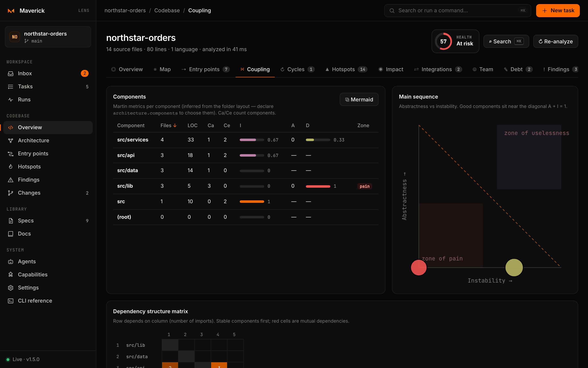Click the Re-analyze button
The image size is (588, 368).
tap(556, 41)
